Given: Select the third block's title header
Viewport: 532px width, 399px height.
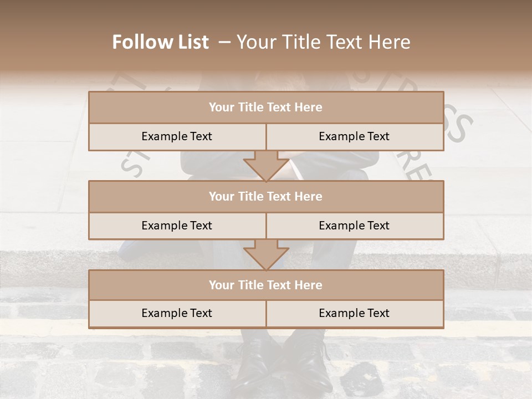Looking at the screenshot, I should (x=266, y=285).
